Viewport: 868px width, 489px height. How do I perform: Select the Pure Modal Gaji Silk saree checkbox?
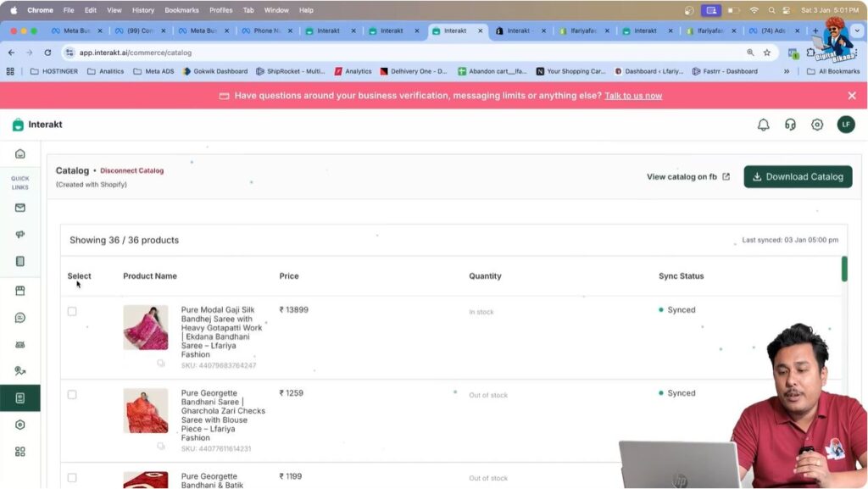72,311
